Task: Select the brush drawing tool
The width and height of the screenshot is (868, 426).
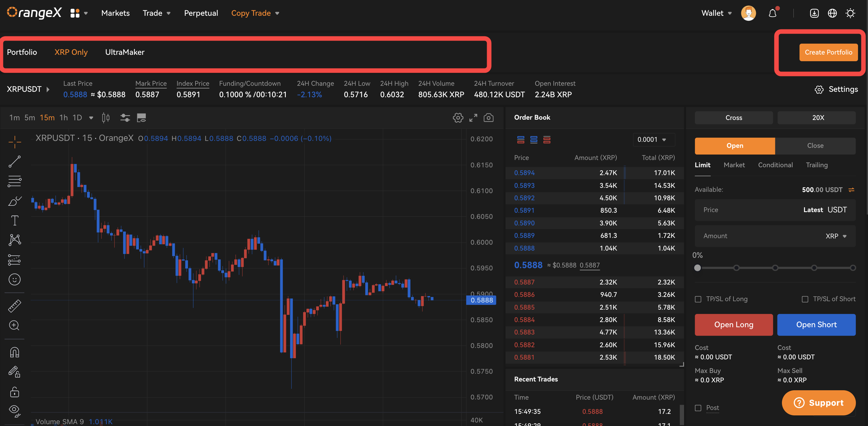Action: 15,201
